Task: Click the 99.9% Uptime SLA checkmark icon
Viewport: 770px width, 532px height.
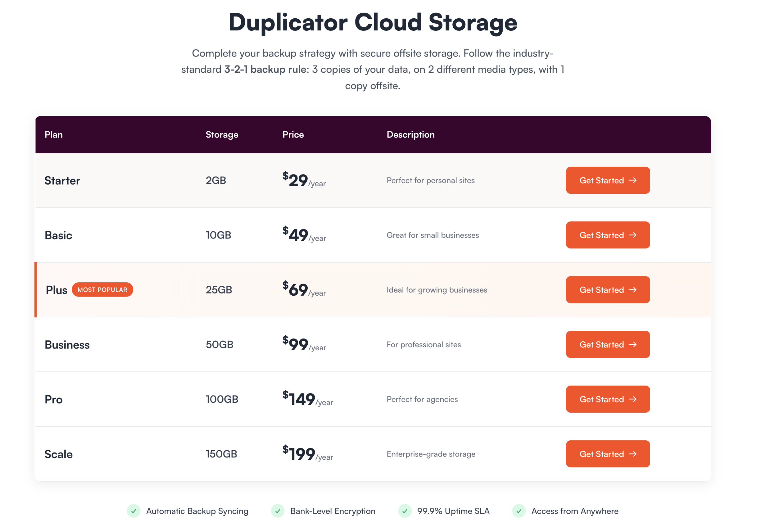Action: (x=405, y=511)
